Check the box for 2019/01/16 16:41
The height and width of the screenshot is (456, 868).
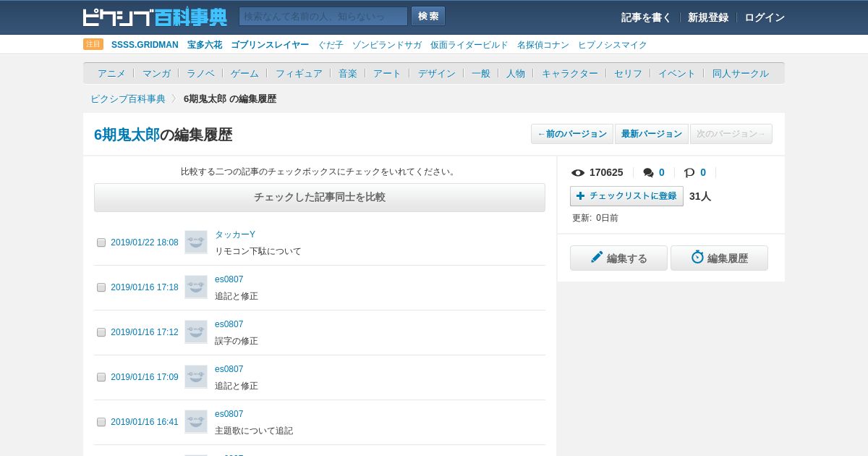[x=101, y=422]
